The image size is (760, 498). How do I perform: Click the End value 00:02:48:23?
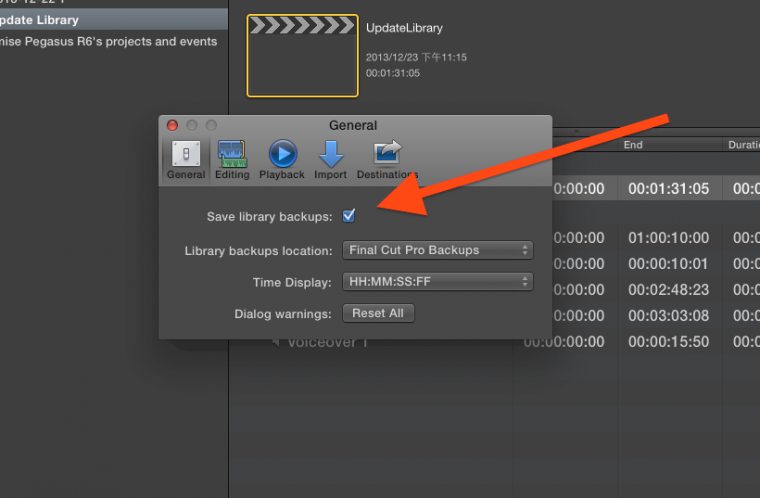pos(668,290)
